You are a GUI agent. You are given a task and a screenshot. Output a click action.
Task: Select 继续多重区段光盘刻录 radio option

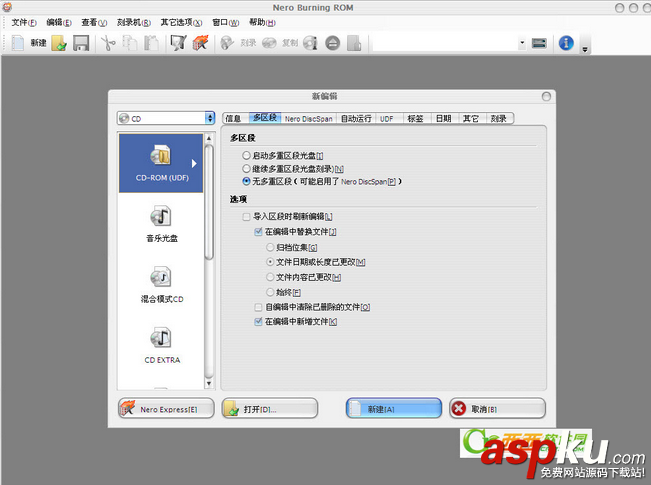pyautogui.click(x=246, y=169)
